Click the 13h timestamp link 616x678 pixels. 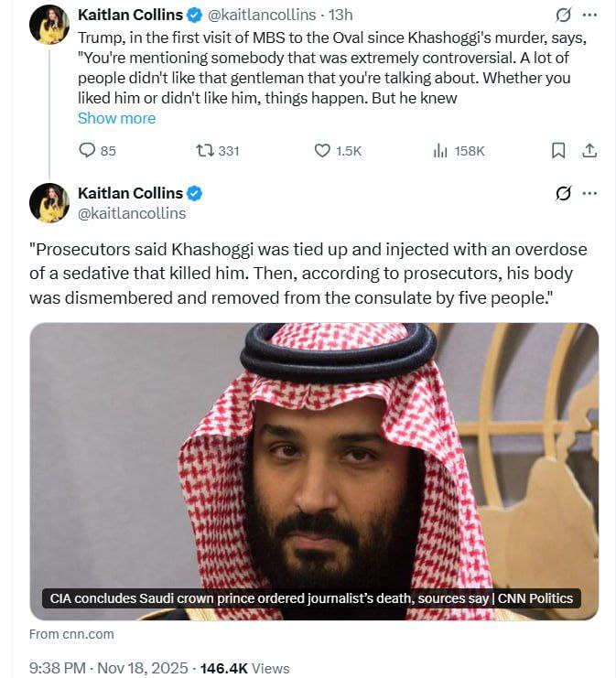tap(342, 15)
